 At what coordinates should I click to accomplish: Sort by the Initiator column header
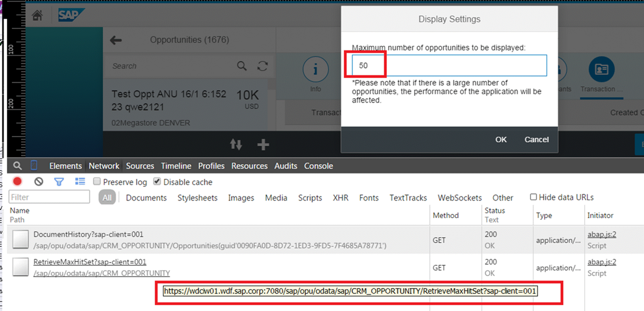[600, 215]
